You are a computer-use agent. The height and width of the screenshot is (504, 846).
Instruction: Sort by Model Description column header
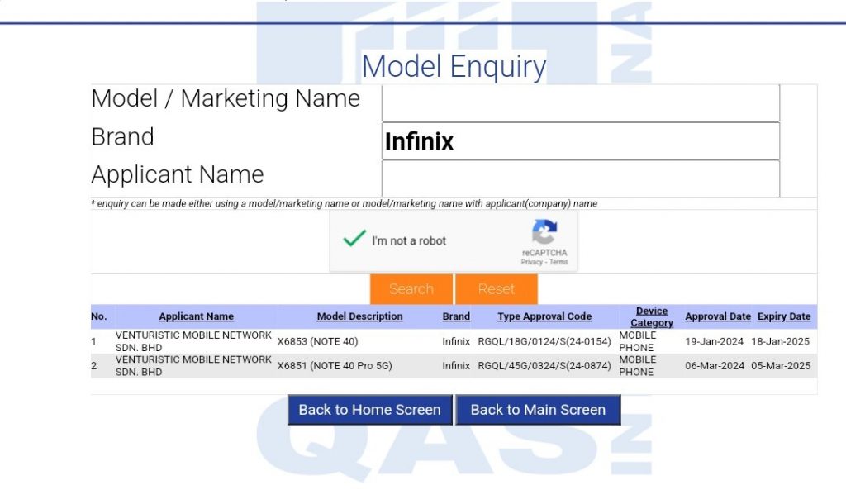tap(360, 316)
